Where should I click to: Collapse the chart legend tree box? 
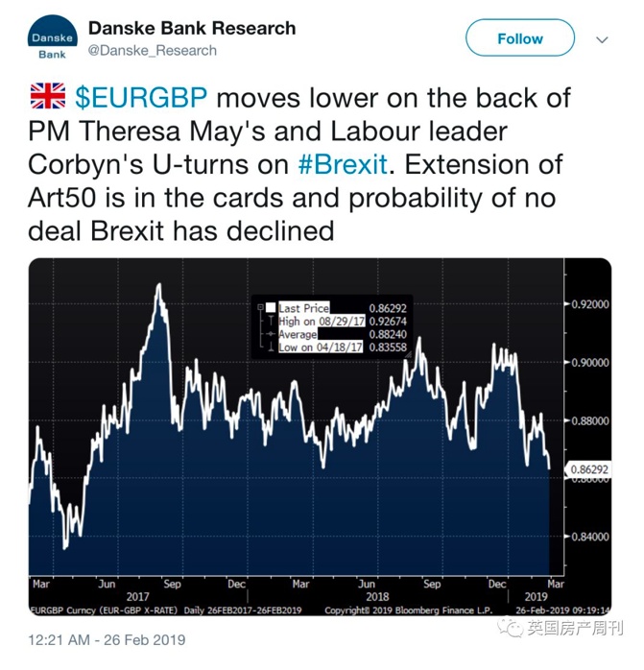coord(260,308)
